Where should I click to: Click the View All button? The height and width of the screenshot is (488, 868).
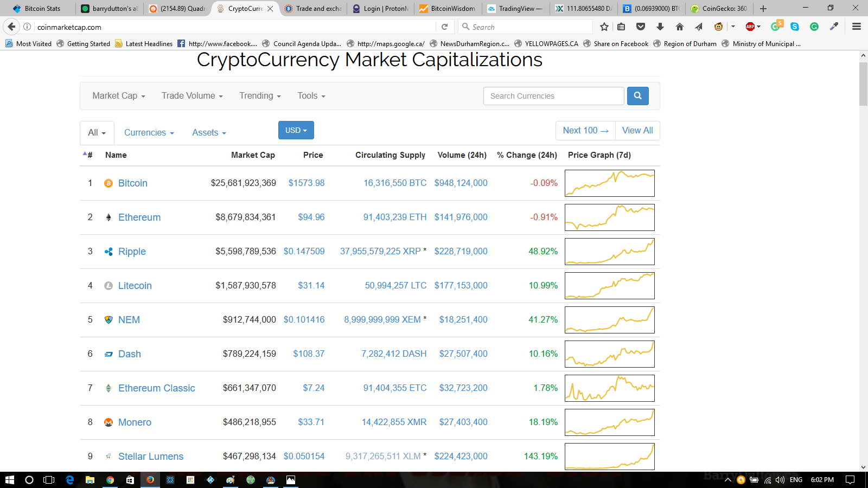pyautogui.click(x=637, y=131)
